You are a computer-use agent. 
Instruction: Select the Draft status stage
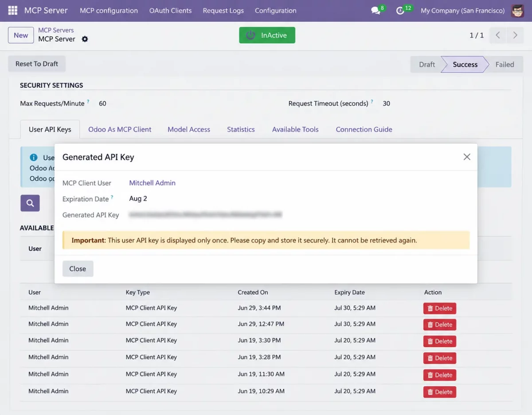pos(426,64)
